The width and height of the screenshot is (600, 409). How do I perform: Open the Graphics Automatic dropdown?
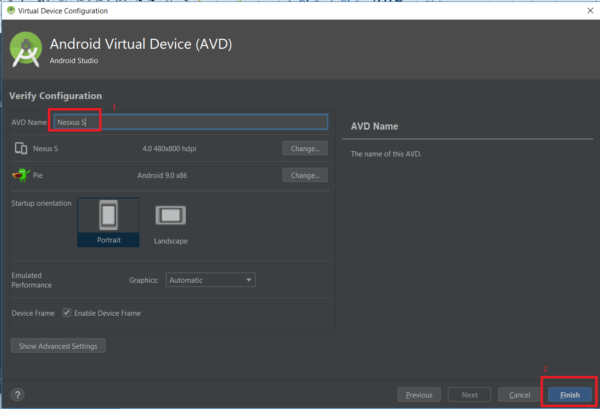[x=210, y=280]
